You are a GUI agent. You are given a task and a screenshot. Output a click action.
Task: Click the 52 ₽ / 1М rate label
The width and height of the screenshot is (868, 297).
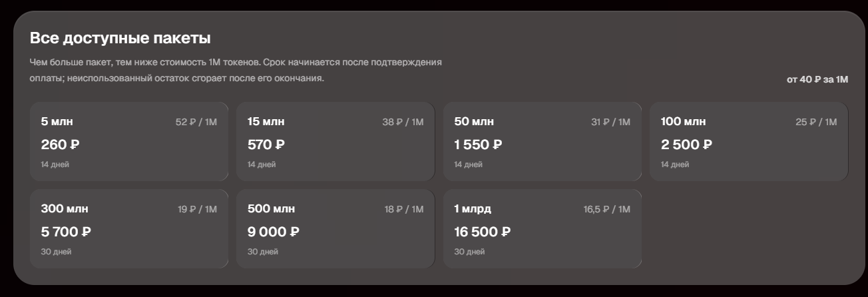[x=196, y=122]
